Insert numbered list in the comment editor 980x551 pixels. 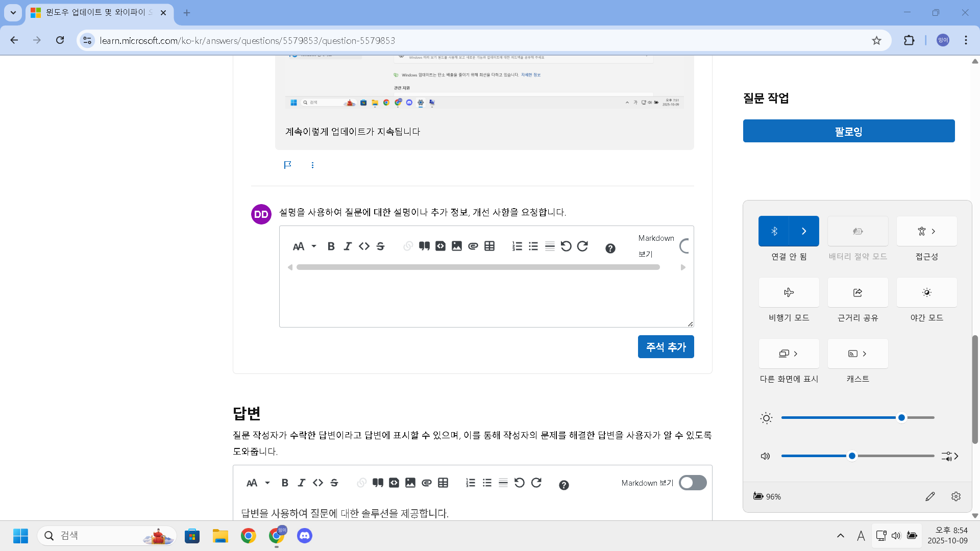[517, 246]
